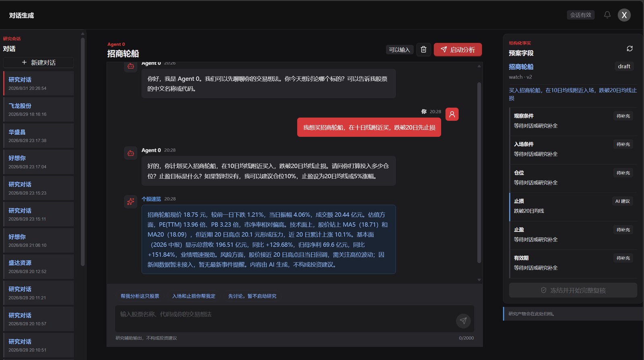The image size is (644, 360).
Task: Choose the 入场和止损你帮我定 suggestion
Action: click(x=194, y=296)
